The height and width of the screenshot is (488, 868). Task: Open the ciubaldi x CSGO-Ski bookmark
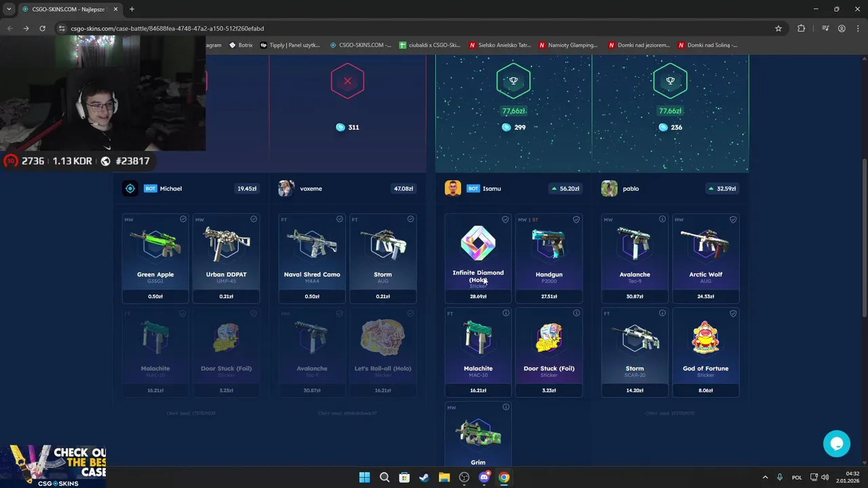coord(430,45)
